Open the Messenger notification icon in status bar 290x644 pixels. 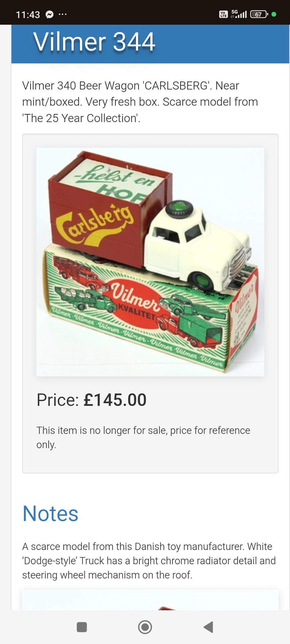[50, 14]
